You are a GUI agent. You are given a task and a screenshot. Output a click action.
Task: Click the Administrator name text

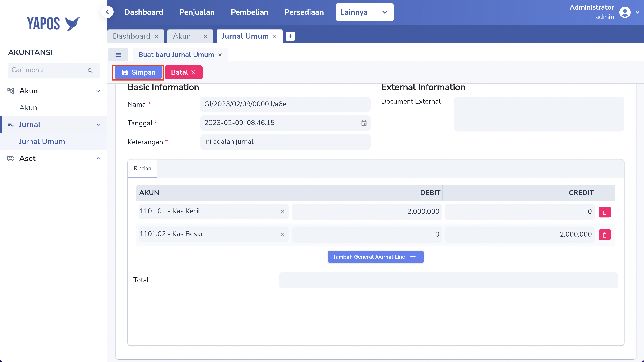(591, 7)
